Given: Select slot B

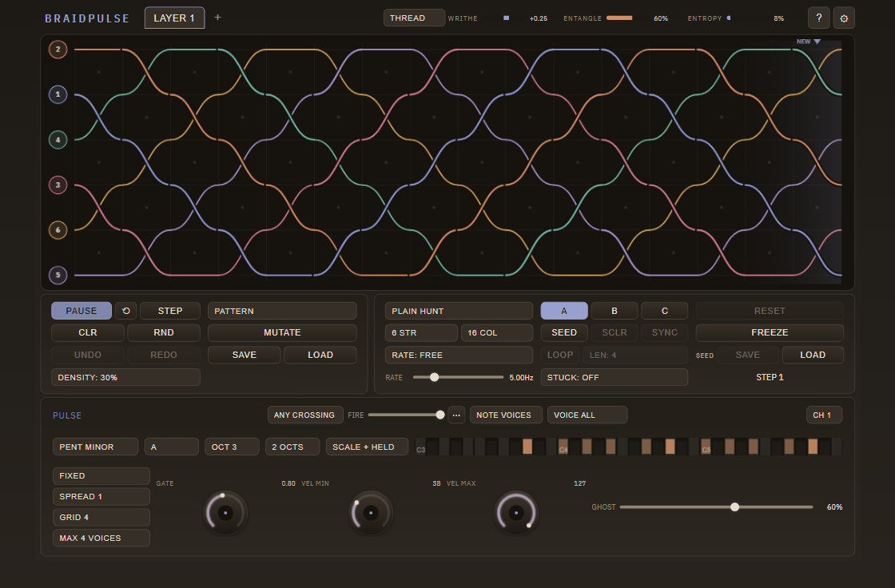Looking at the screenshot, I should coord(615,311).
